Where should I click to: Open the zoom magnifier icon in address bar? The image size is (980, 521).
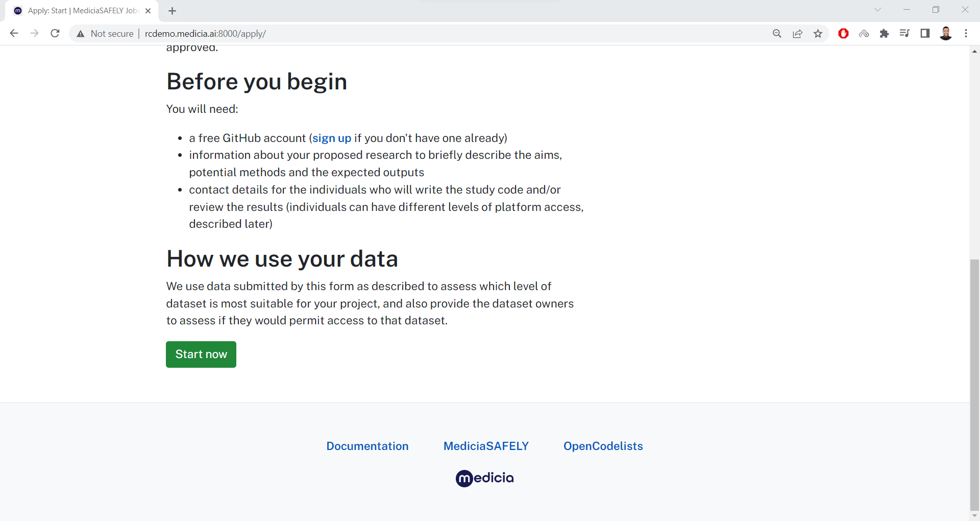(777, 34)
